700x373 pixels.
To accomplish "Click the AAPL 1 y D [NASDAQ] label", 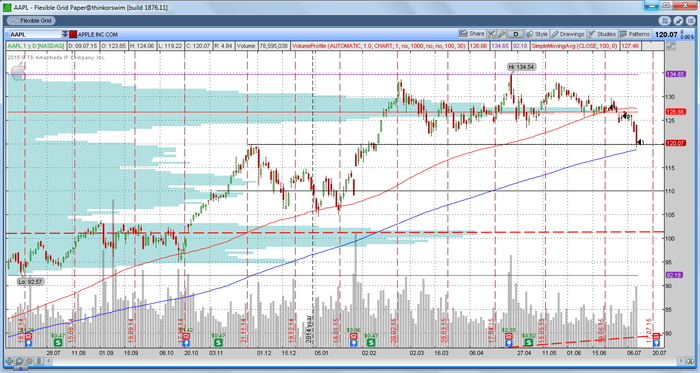I will pyautogui.click(x=36, y=46).
